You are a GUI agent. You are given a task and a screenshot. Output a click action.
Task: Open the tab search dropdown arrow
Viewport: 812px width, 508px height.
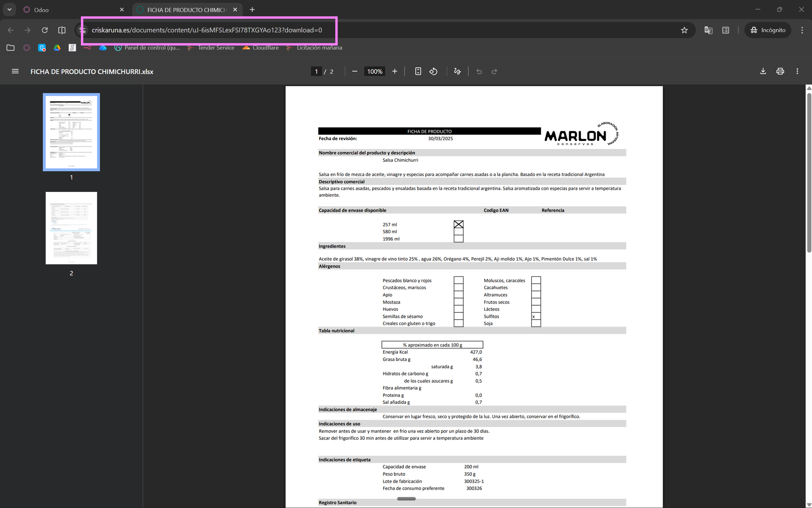(x=9, y=9)
